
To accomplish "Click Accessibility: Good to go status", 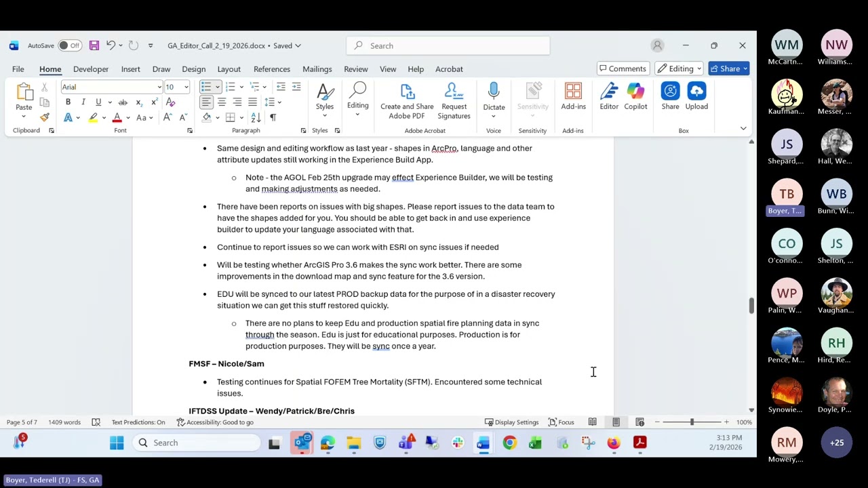I will [215, 422].
